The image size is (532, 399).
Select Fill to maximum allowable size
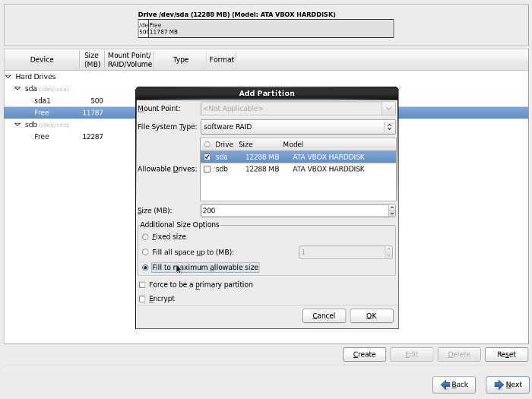pos(145,268)
